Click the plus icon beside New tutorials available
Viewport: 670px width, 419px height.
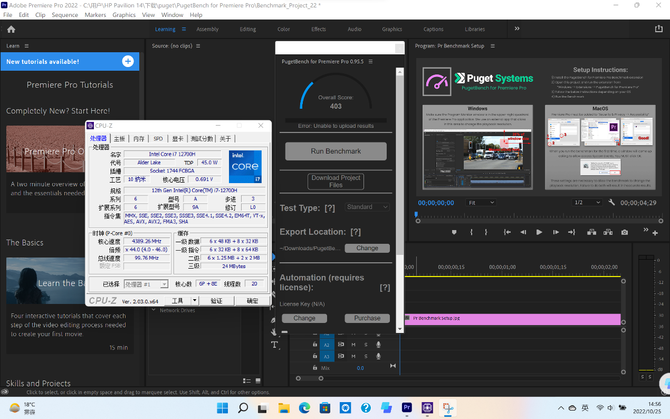coord(128,62)
